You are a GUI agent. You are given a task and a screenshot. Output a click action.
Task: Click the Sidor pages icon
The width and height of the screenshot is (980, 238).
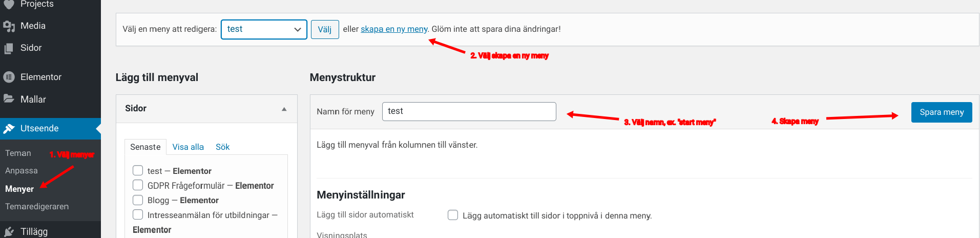pyautogui.click(x=9, y=48)
